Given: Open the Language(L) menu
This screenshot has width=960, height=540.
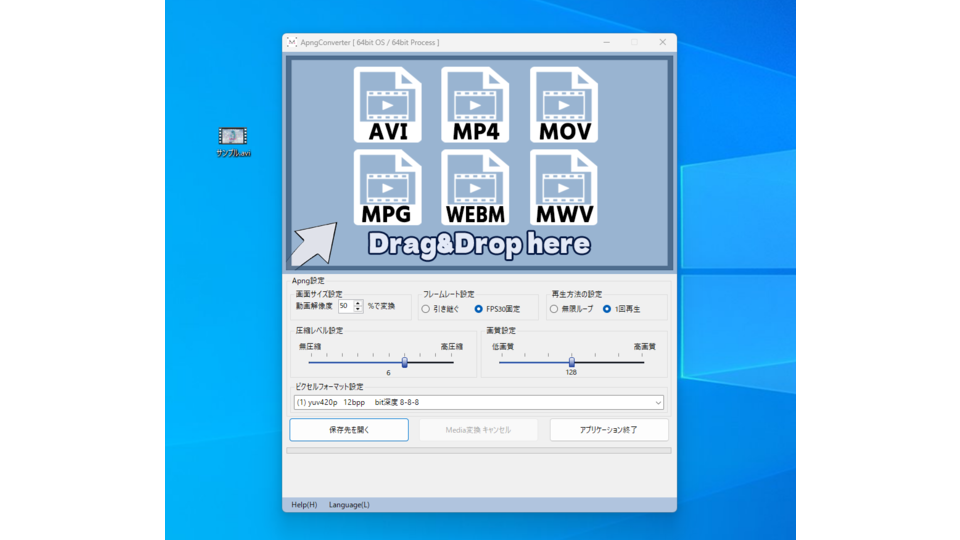Looking at the screenshot, I should coord(349,505).
